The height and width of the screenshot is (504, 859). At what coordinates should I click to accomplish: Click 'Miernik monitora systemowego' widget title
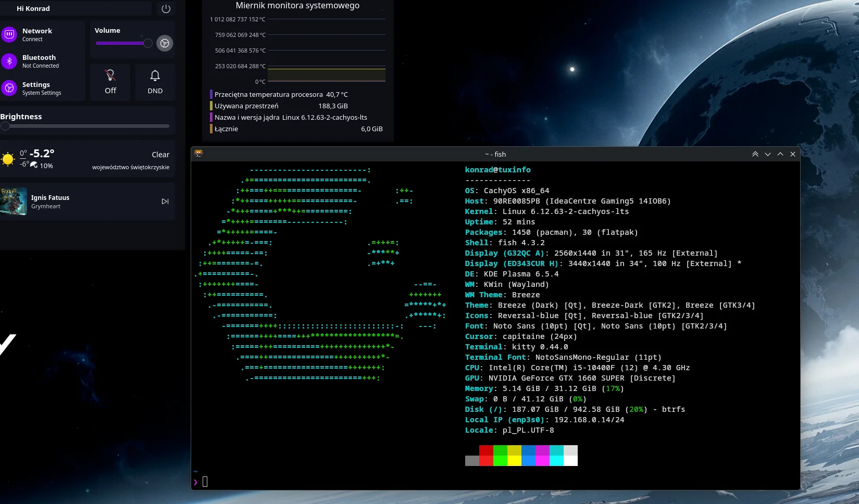[x=297, y=6]
